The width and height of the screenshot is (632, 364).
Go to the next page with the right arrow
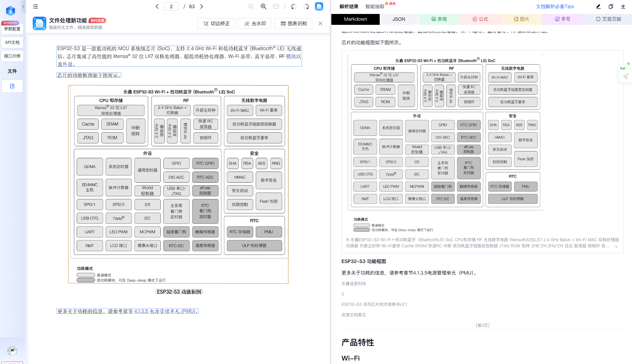click(x=202, y=6)
